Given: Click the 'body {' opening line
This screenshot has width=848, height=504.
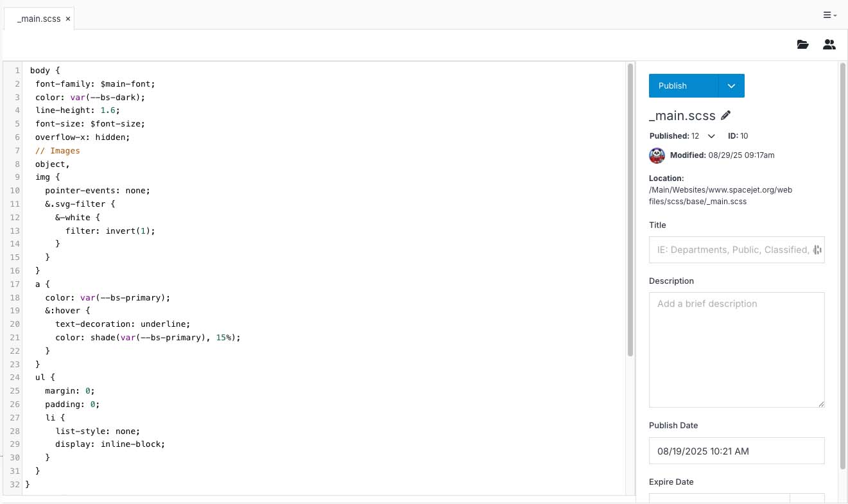Looking at the screenshot, I should tap(45, 70).
